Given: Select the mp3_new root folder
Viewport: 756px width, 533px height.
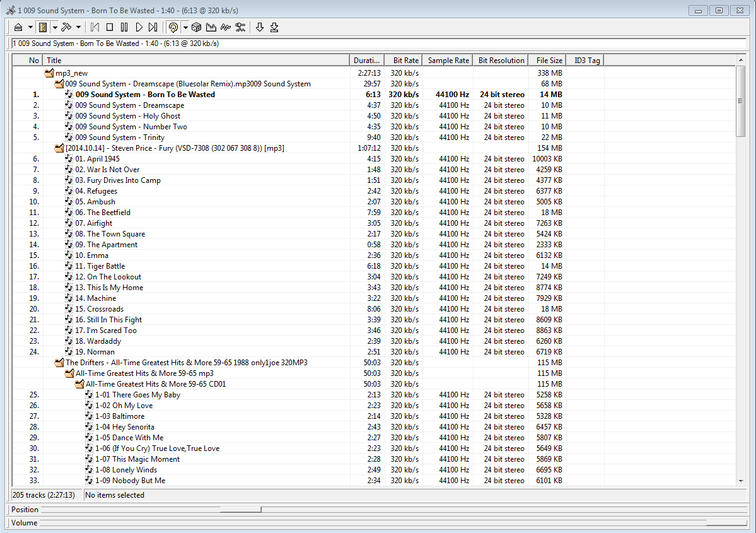Looking at the screenshot, I should click(71, 73).
